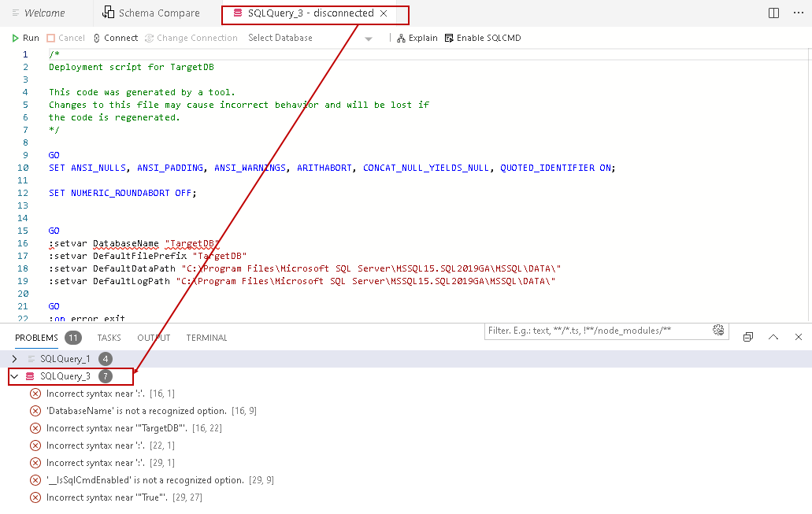Connect the query to a server

(x=116, y=38)
